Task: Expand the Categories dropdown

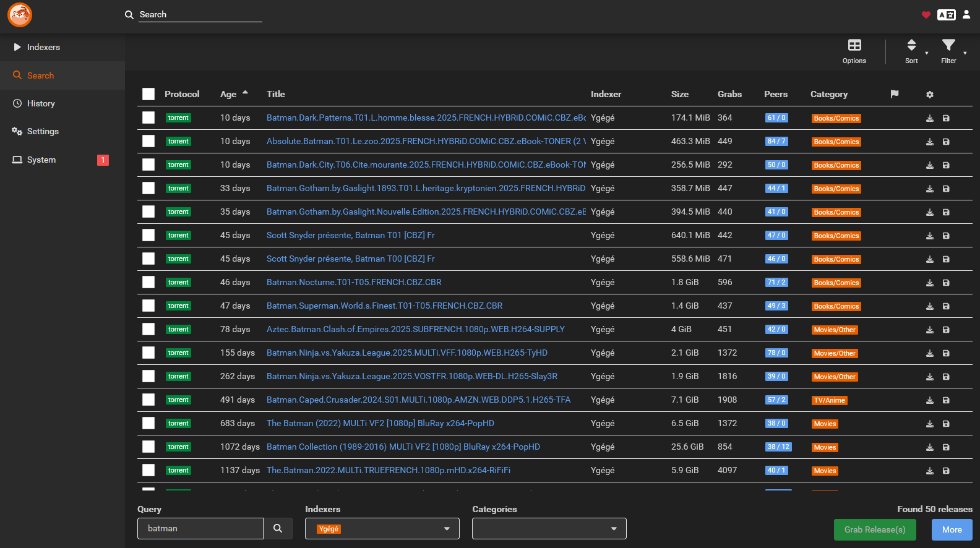Action: (549, 529)
